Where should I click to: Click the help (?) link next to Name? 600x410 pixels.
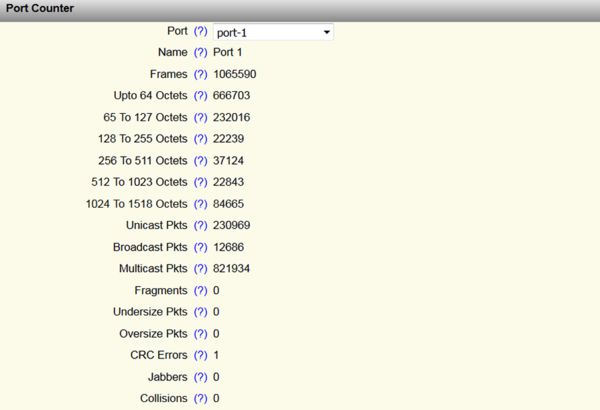[200, 52]
